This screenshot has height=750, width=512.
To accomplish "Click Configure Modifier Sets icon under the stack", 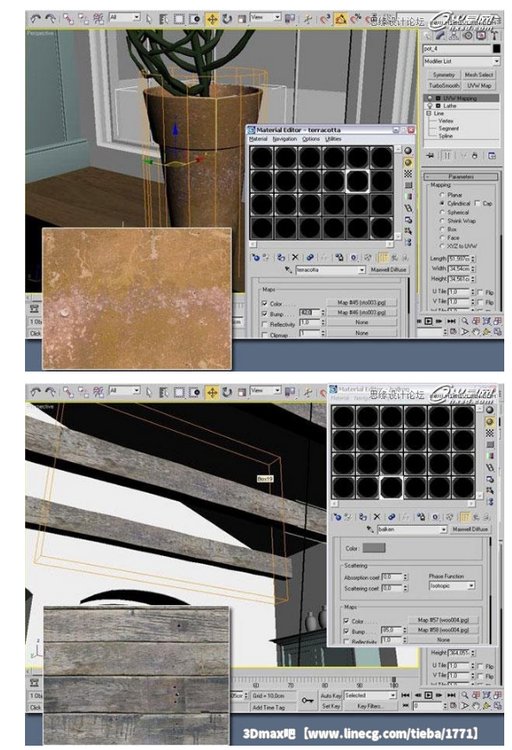I will click(492, 155).
